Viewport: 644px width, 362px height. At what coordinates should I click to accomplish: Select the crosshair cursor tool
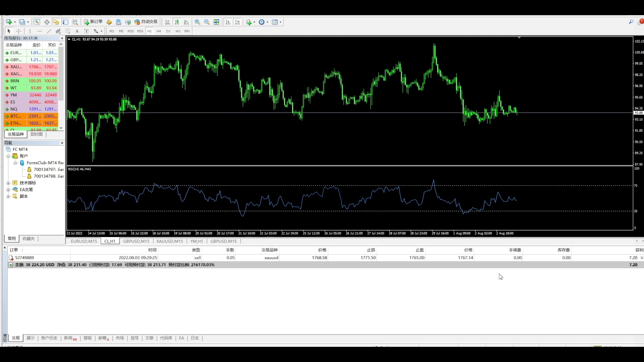coord(18,31)
